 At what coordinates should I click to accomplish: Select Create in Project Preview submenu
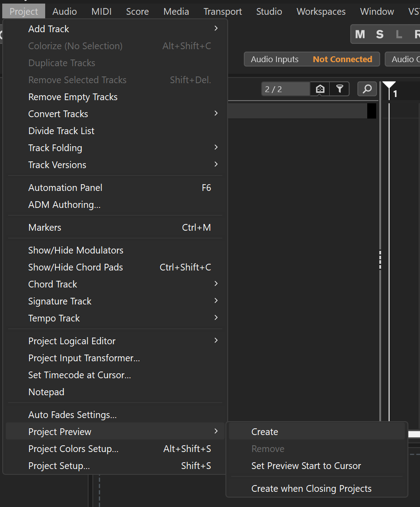pos(265,432)
